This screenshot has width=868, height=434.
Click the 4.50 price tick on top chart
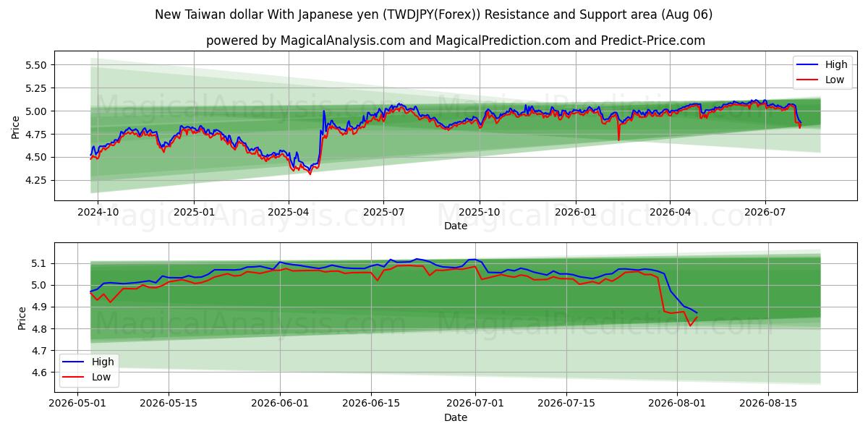tap(35, 157)
